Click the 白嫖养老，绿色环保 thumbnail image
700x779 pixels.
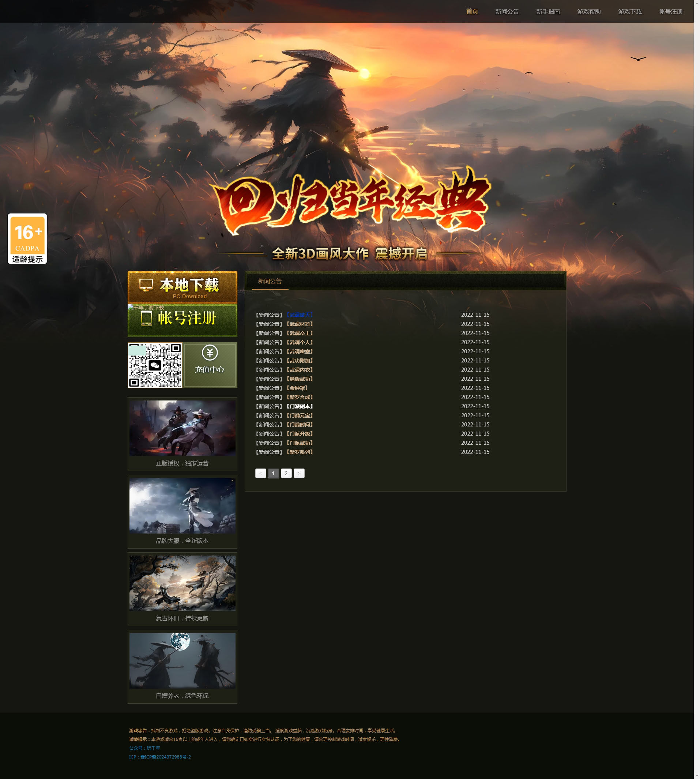pos(182,661)
